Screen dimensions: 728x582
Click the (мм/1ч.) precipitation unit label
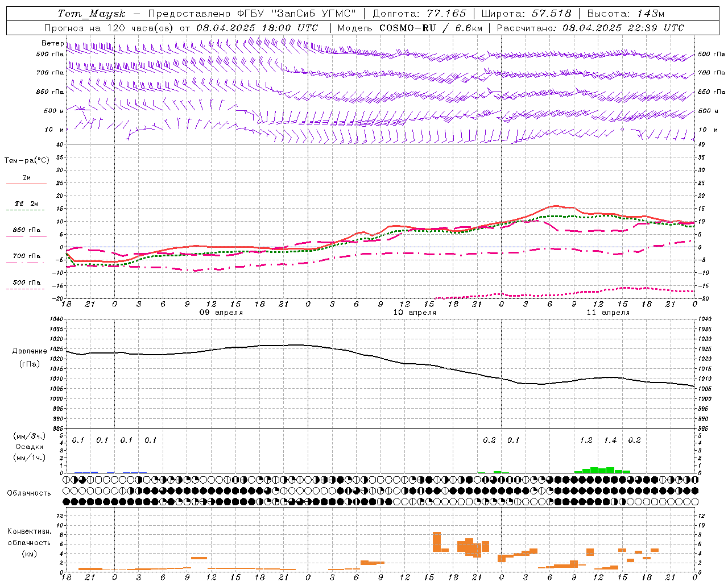point(30,458)
